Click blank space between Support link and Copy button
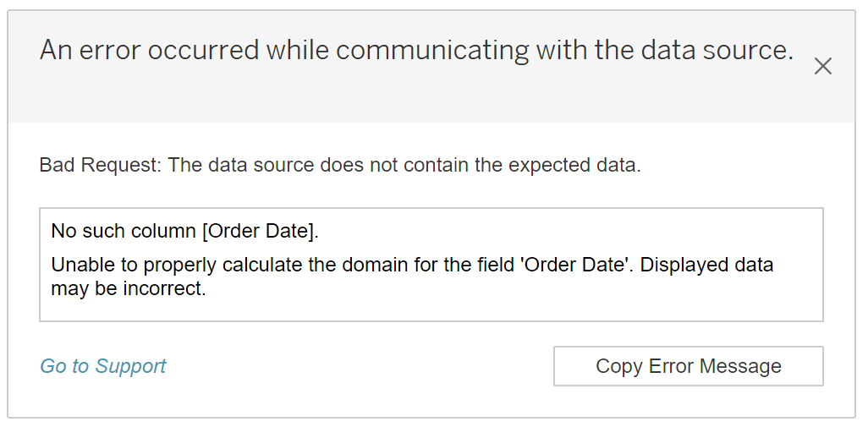Viewport: 868px width, 427px height. [x=355, y=367]
